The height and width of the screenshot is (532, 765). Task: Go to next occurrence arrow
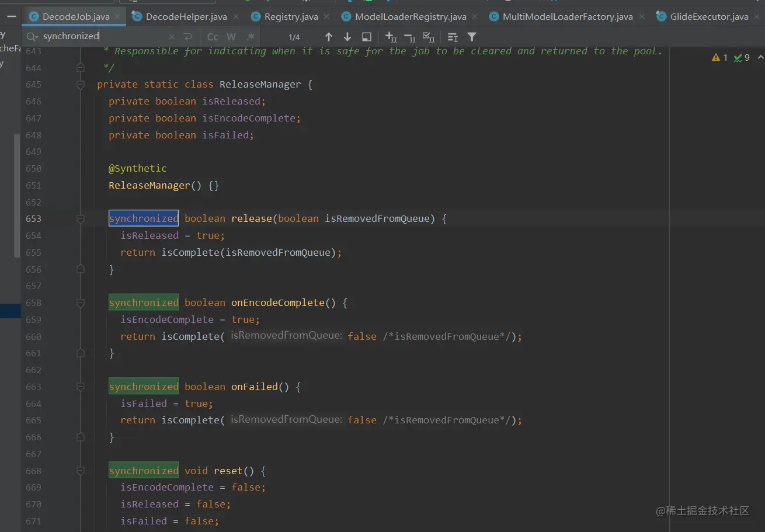347,37
